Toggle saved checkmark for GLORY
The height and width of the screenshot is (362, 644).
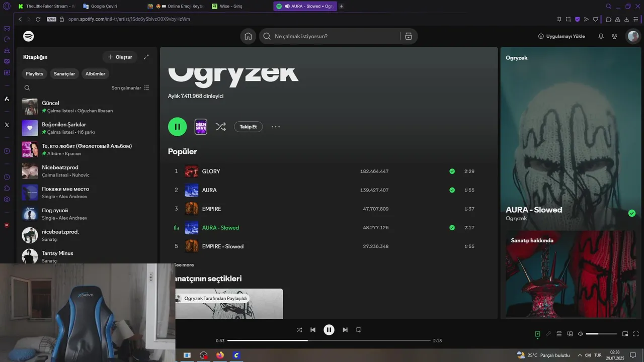[x=452, y=171]
